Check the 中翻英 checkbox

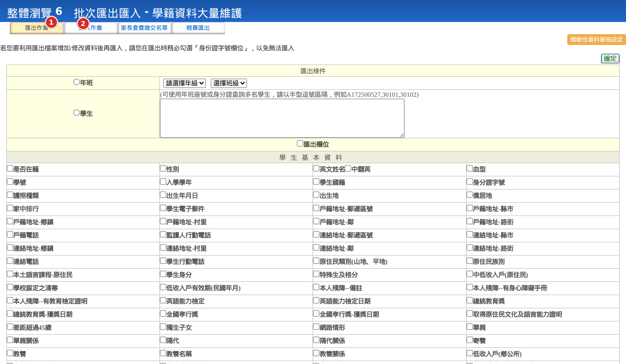point(348,169)
